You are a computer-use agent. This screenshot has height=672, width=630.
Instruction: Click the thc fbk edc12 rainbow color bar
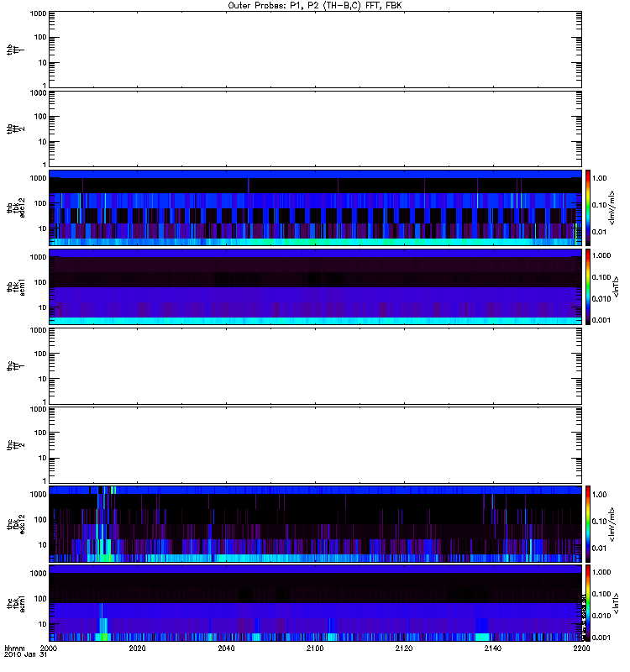(588, 524)
